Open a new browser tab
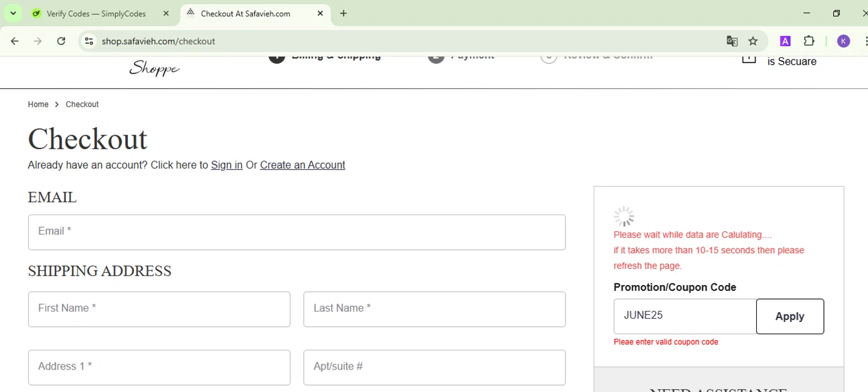This screenshot has height=392, width=868. point(344,13)
